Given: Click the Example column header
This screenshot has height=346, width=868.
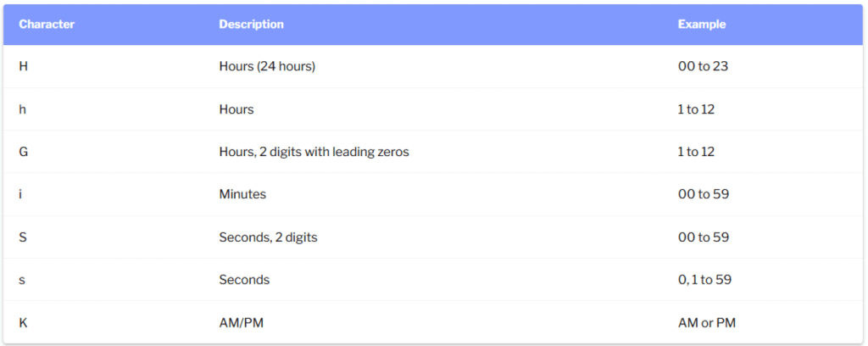Looking at the screenshot, I should pyautogui.click(x=702, y=25).
